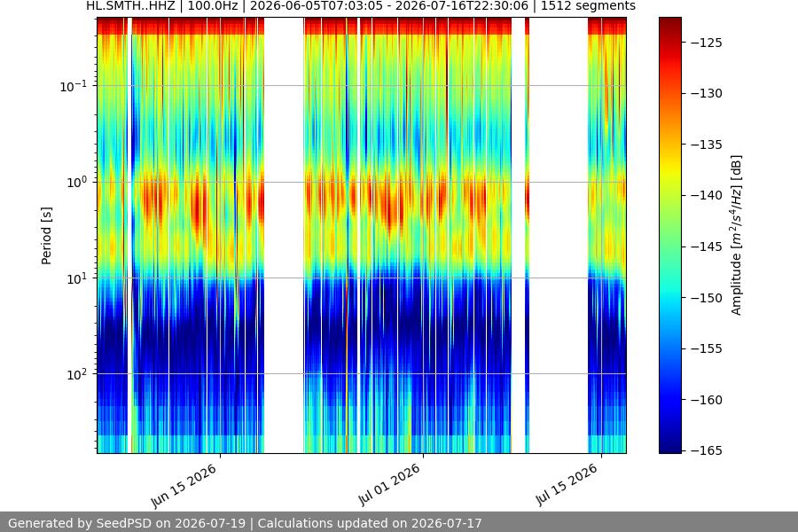Screen dimensions: 798x532
Task: Click the -150 colorbar tick label
Action: coord(707,298)
